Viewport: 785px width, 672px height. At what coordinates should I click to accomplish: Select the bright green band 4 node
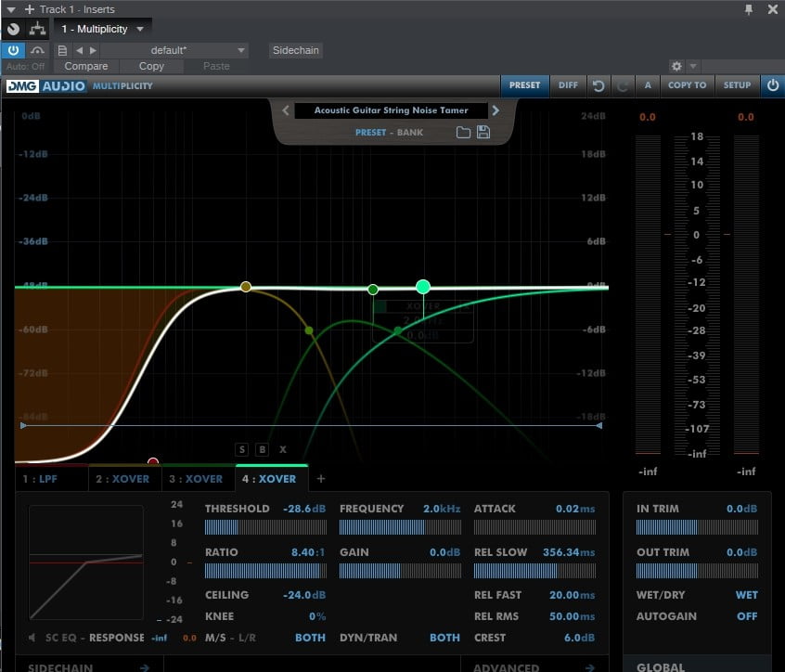423,287
